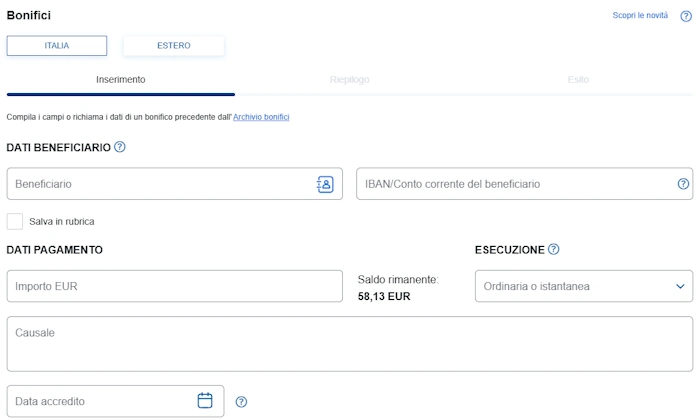Click the help icon in the IBAN field
700x420 pixels.
pyautogui.click(x=684, y=184)
